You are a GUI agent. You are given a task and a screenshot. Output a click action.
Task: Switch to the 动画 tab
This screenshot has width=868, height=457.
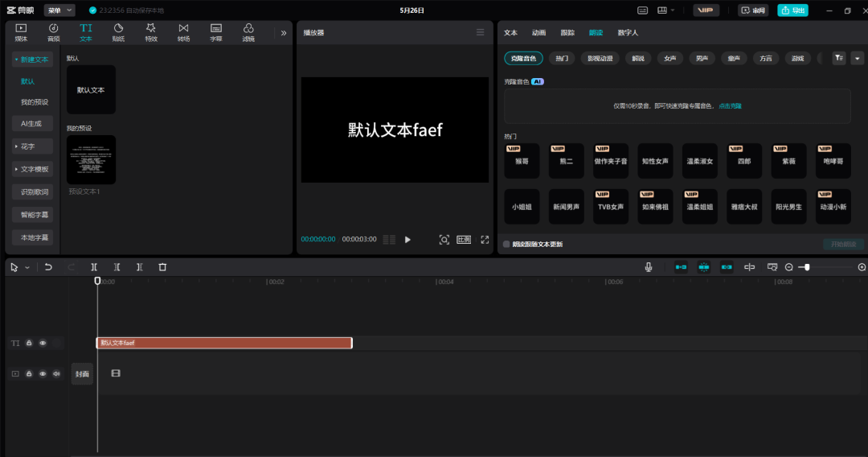coord(538,33)
